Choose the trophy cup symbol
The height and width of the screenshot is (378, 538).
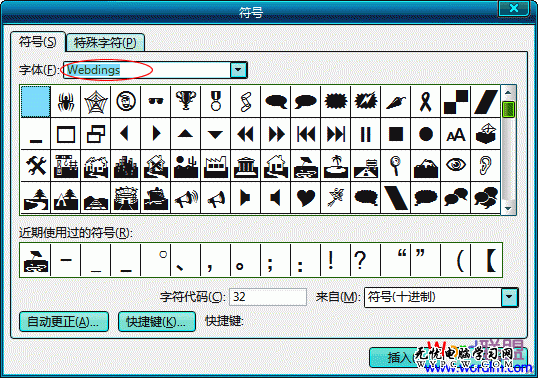coord(186,102)
